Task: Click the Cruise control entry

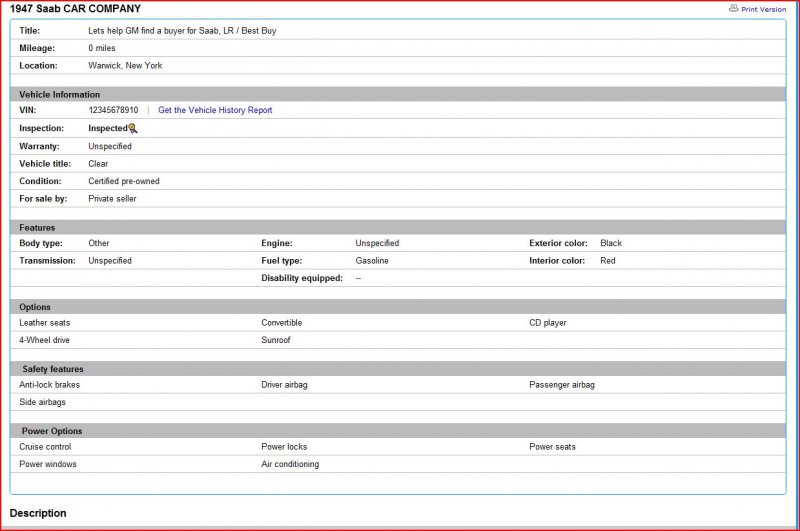Action: [45, 447]
